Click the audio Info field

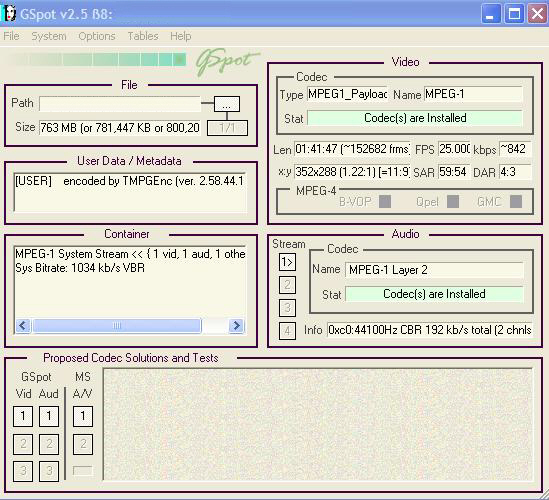pyautogui.click(x=430, y=330)
